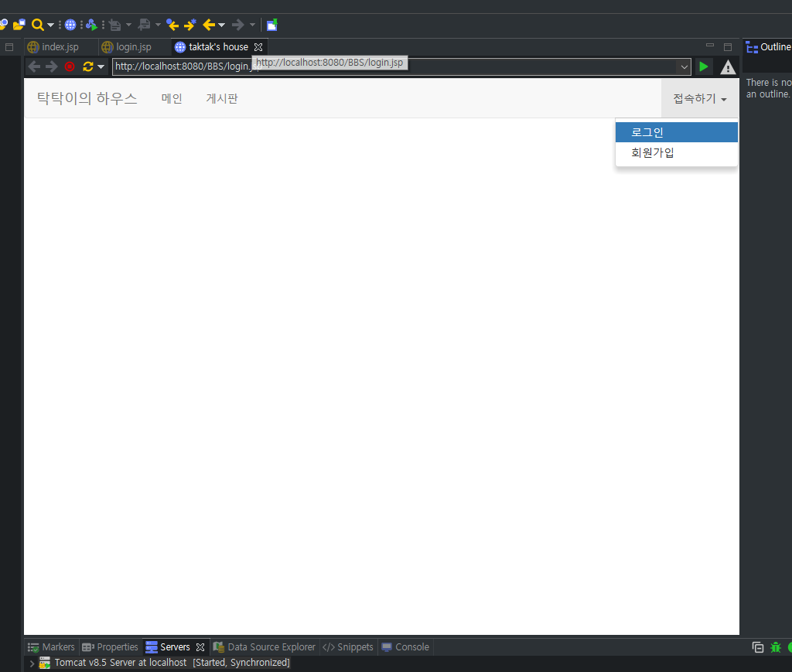The image size is (792, 672).
Task: Click browser Forward arrow beside URL bar
Action: [52, 67]
